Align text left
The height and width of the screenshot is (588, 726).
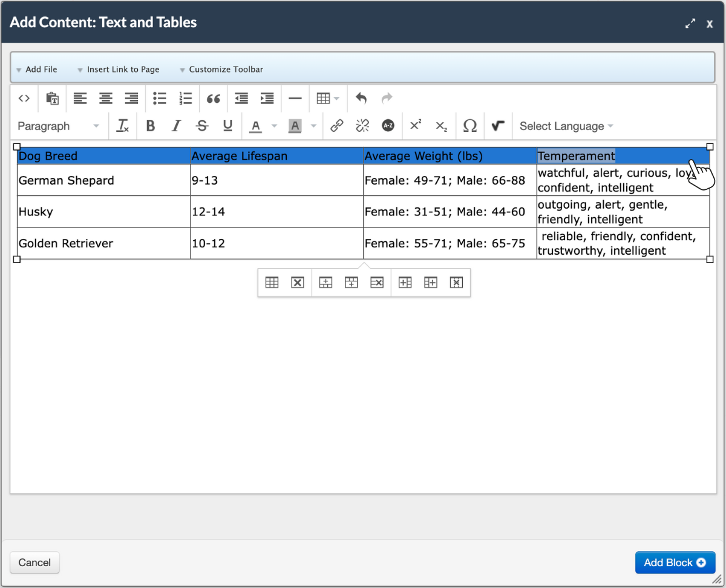(x=80, y=98)
